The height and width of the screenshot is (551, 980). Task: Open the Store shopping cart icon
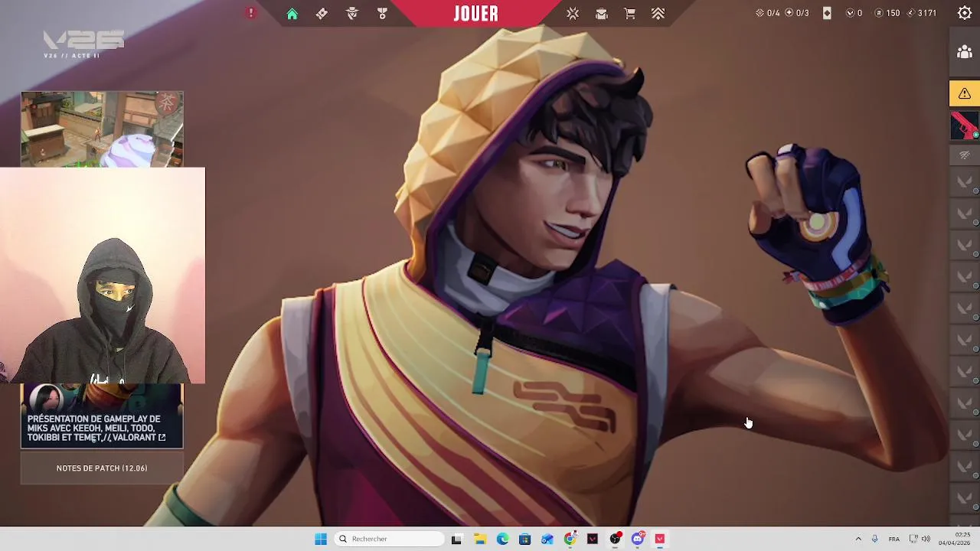coord(629,14)
